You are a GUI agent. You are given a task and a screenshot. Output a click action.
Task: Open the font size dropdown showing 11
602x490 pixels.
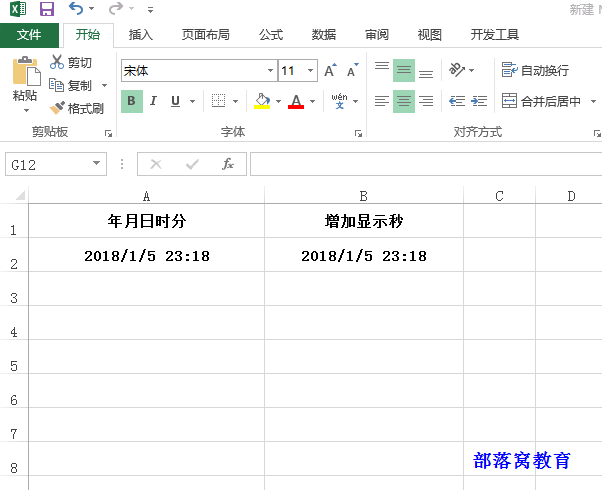(x=310, y=71)
